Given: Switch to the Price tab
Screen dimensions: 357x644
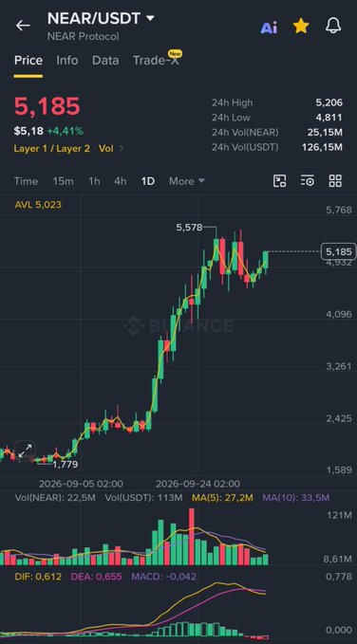Looking at the screenshot, I should point(28,61).
